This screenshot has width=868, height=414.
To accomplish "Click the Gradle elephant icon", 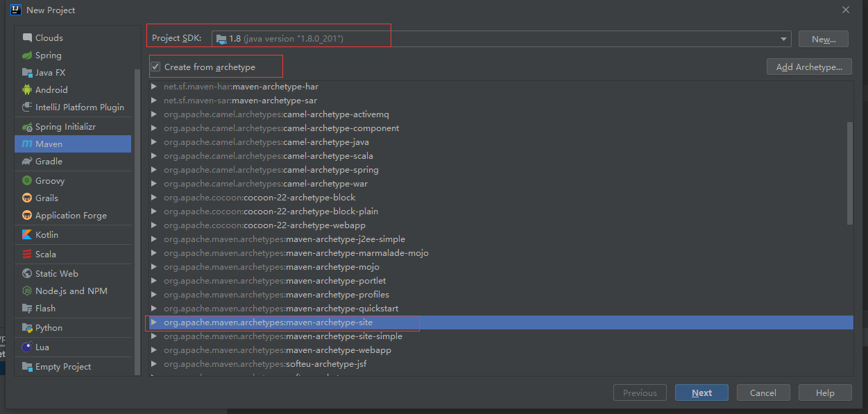I will 27,162.
